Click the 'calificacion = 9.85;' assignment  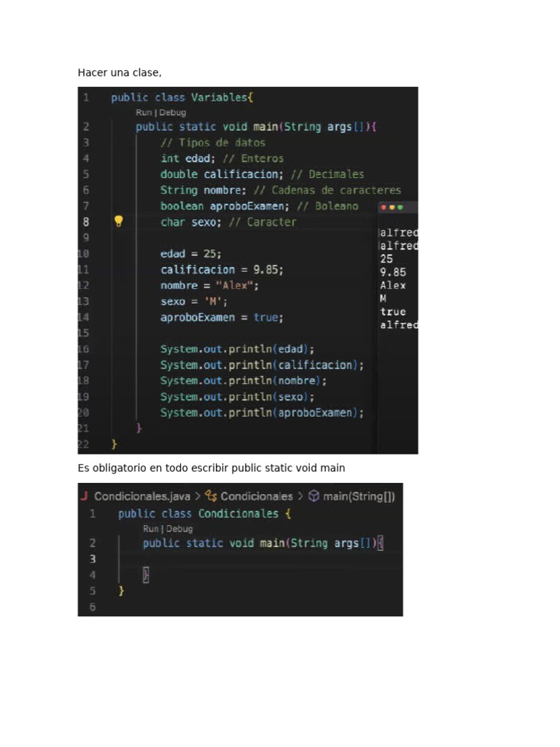click(x=222, y=270)
